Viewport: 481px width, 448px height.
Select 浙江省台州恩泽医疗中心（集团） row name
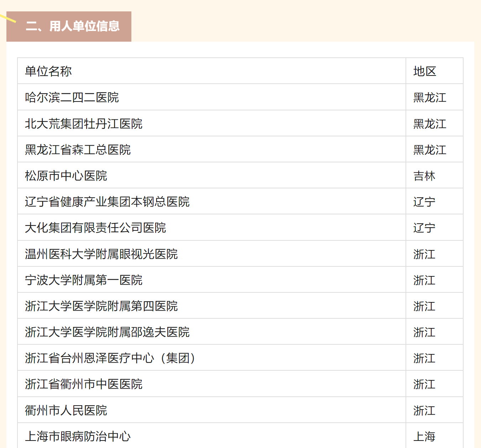(x=110, y=358)
